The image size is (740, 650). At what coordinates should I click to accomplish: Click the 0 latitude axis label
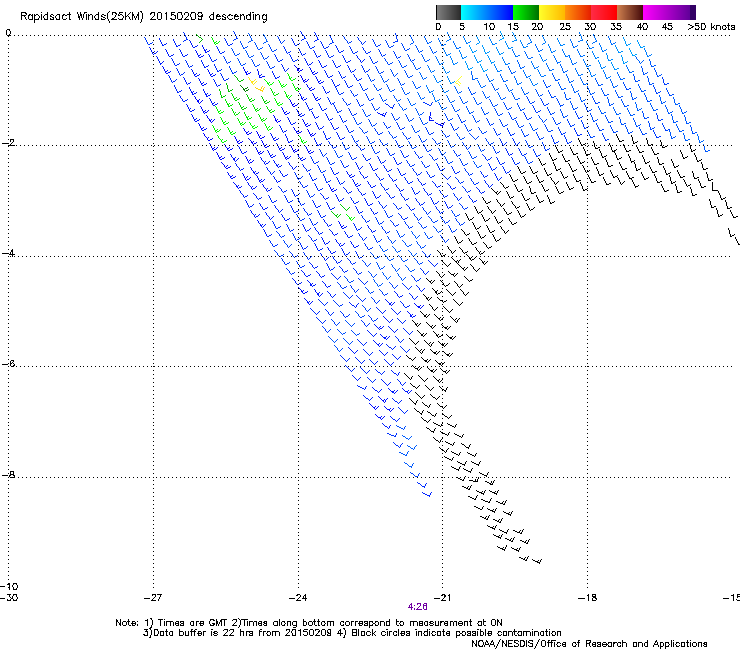(x=8, y=33)
